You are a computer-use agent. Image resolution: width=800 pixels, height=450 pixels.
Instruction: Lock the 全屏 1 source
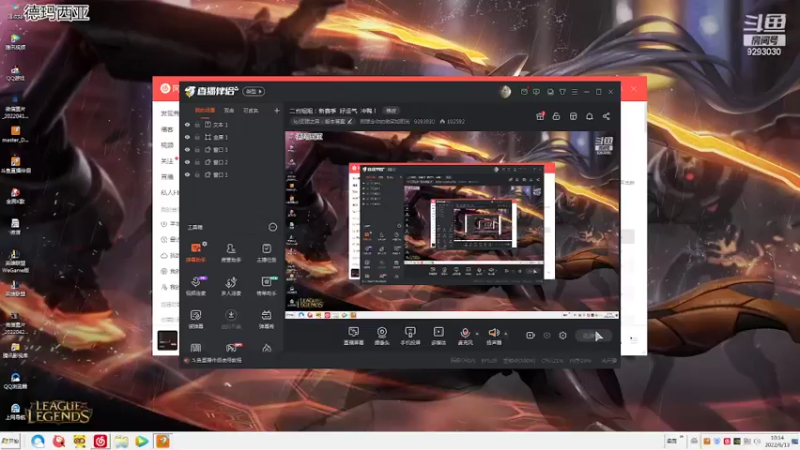197,137
